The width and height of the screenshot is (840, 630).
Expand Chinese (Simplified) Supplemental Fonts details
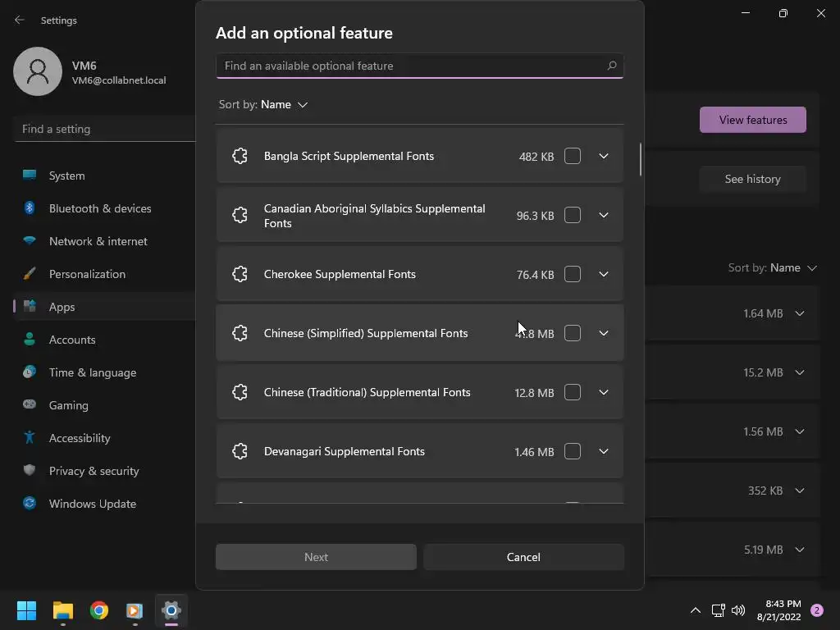pyautogui.click(x=604, y=333)
